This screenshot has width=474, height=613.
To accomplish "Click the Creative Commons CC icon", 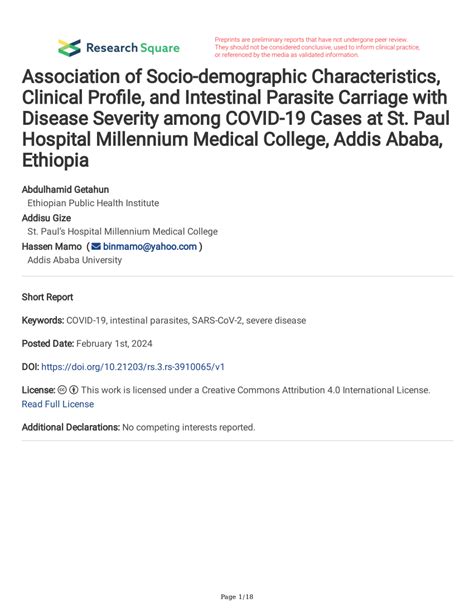I will [x=62, y=390].
